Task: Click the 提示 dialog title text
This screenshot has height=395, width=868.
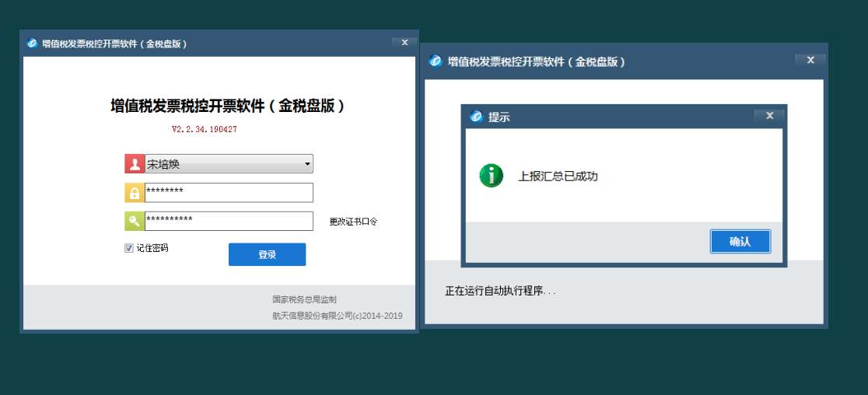Action: [499, 117]
